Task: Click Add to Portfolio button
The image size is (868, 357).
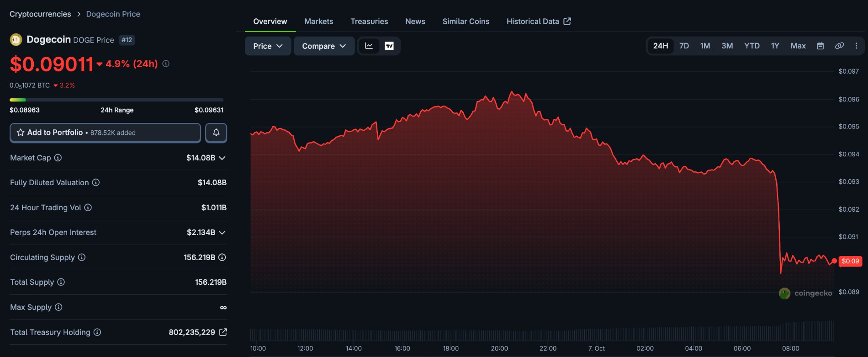Action: 105,133
